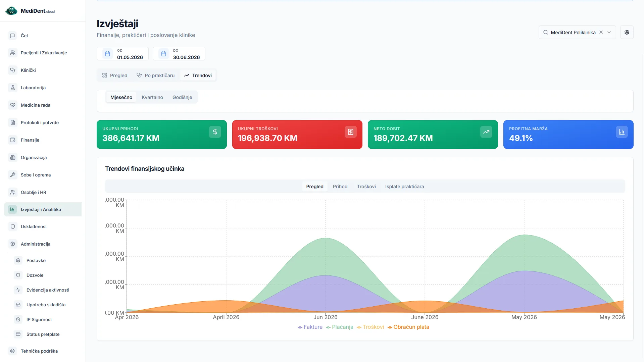Switch to the Po praktičaru tab
644x362 pixels.
[156, 75]
